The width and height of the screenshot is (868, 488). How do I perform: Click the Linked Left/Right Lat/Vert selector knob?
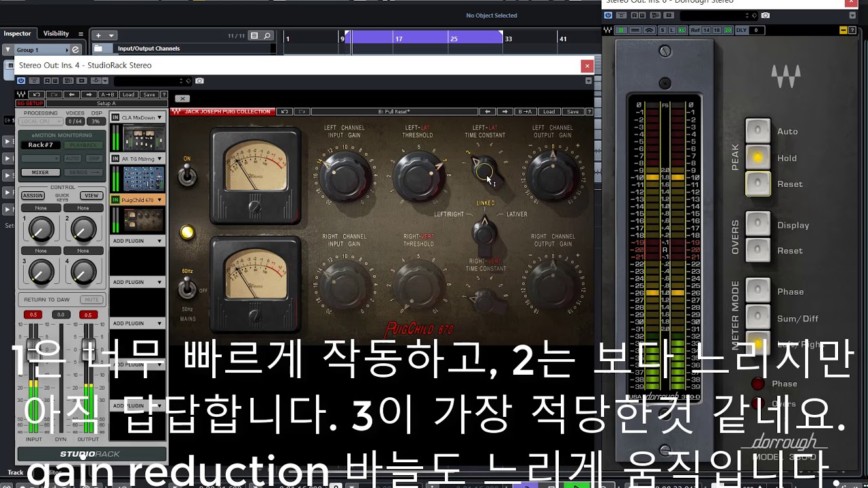484,232
